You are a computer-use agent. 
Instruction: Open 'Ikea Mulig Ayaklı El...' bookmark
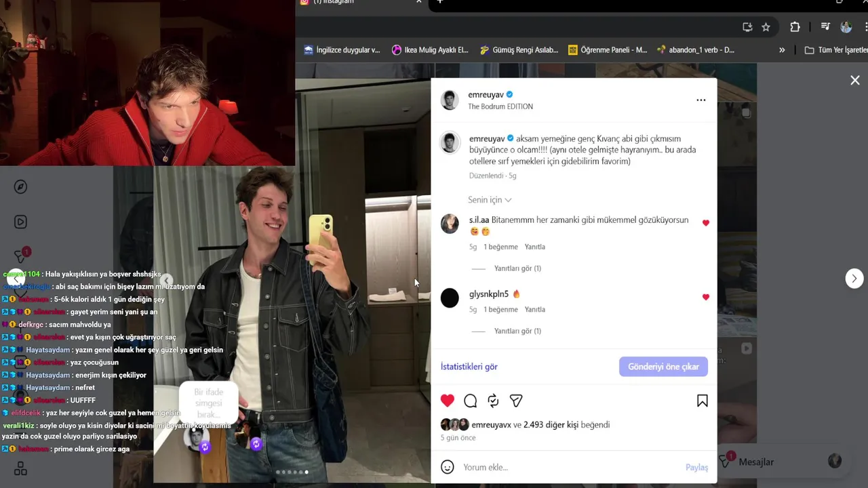point(430,50)
